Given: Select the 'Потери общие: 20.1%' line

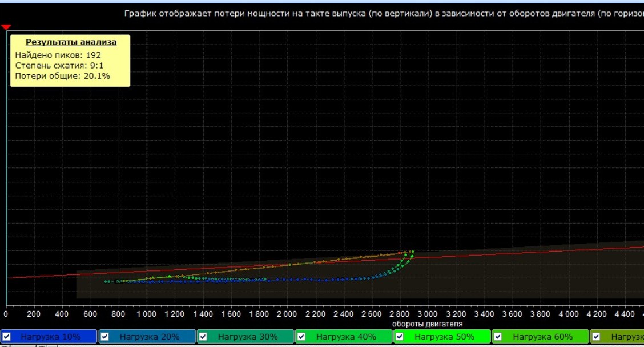Looking at the screenshot, I should (x=62, y=76).
